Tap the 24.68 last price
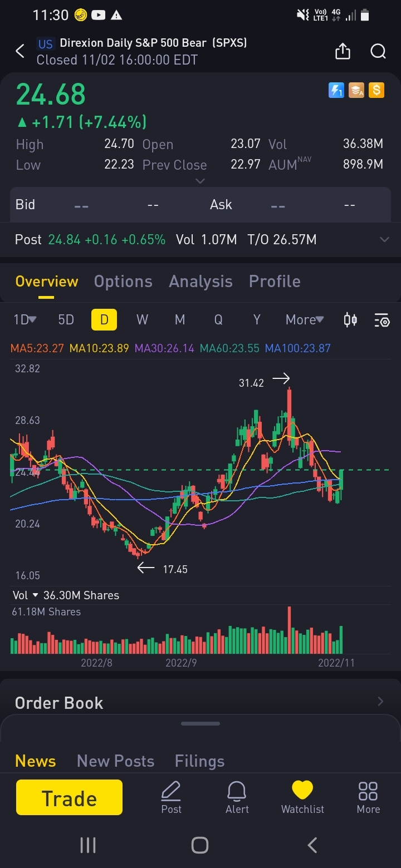The width and height of the screenshot is (401, 868). tap(51, 95)
